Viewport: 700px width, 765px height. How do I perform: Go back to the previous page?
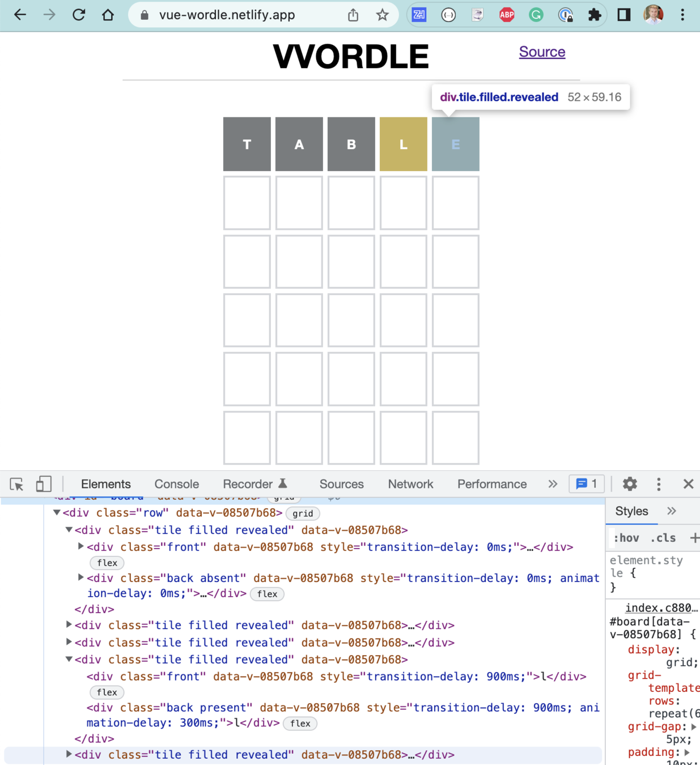coord(20,15)
